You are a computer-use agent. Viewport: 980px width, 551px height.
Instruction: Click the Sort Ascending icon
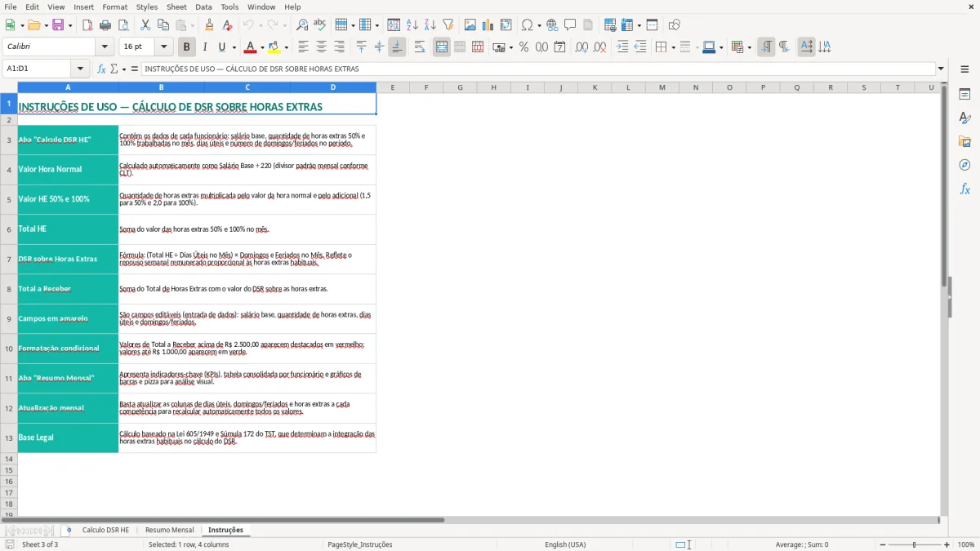412,25
